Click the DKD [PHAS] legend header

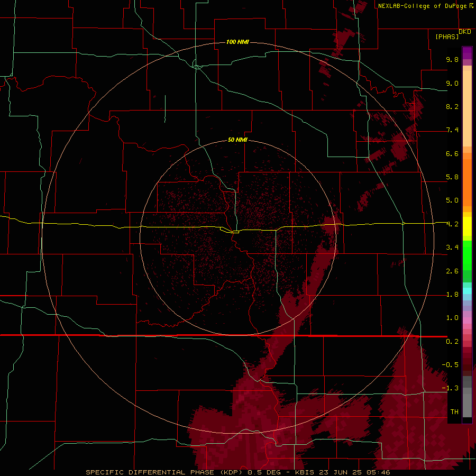pyautogui.click(x=453, y=34)
